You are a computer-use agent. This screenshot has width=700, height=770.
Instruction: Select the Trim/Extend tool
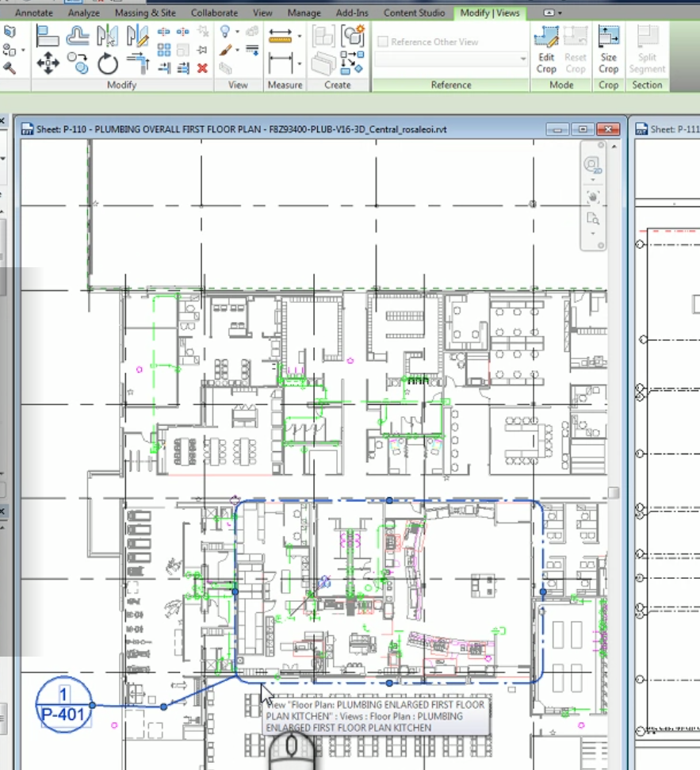(x=137, y=62)
